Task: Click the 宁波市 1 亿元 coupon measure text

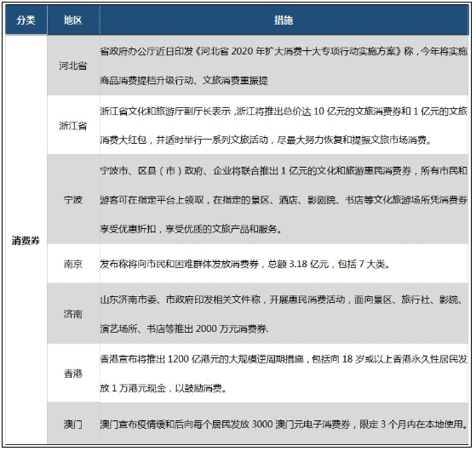Action: (x=284, y=200)
